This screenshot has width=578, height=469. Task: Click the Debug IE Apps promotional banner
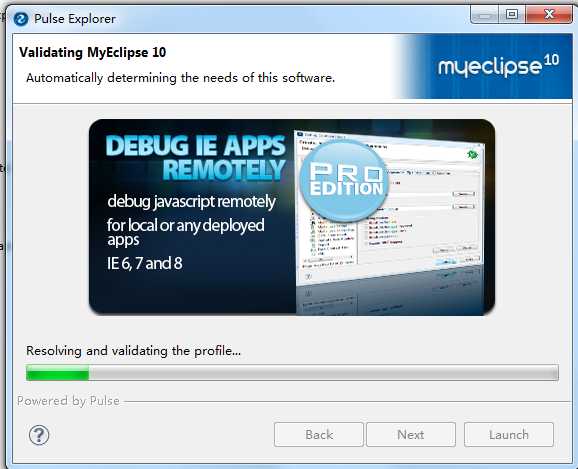click(x=292, y=217)
